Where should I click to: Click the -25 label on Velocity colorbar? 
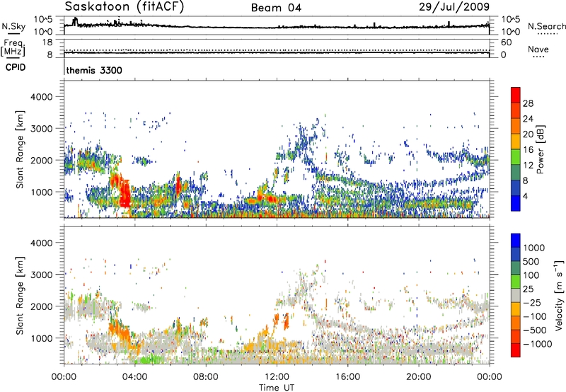tap(531, 303)
